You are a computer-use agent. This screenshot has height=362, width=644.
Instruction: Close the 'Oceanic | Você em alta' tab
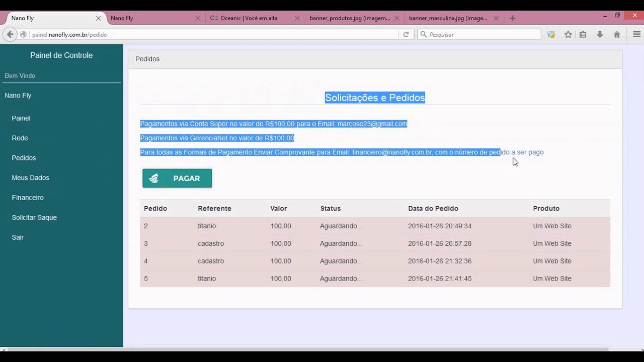click(x=297, y=18)
